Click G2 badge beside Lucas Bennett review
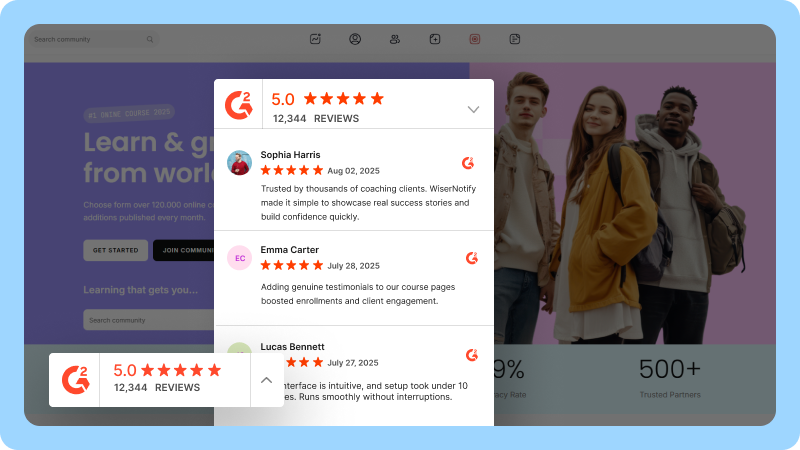This screenshot has height=450, width=800. pyautogui.click(x=472, y=355)
